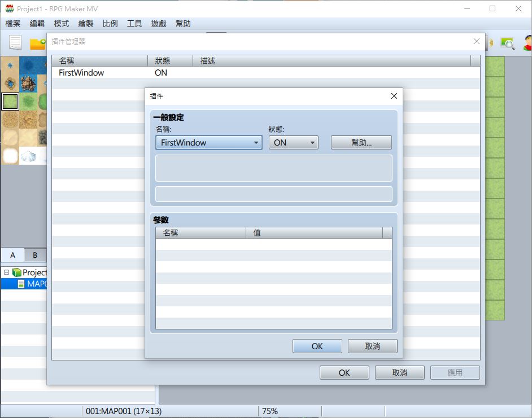Image resolution: width=532 pixels, height=418 pixels.
Task: Click the 001:MAP001 (17×13) status bar text
Action: [124, 411]
